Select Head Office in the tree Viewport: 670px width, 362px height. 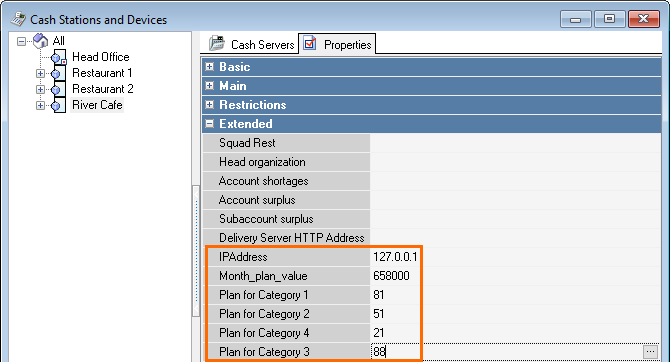click(101, 57)
